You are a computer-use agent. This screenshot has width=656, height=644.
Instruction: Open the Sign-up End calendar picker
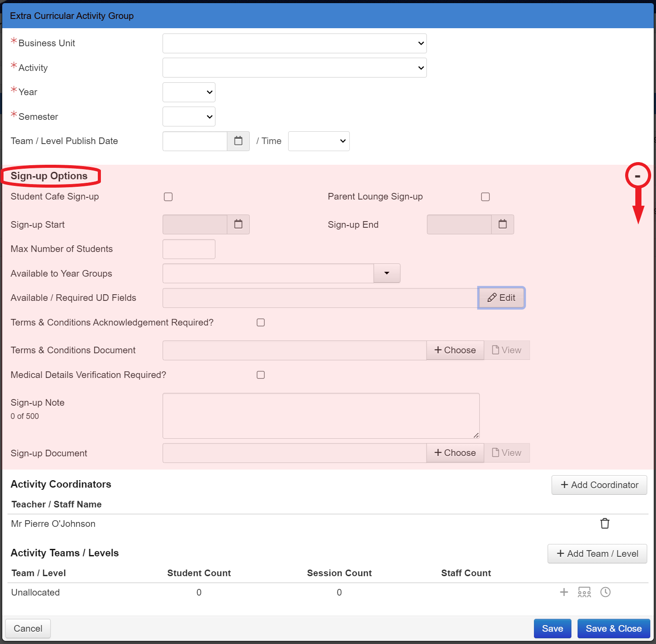[502, 224]
